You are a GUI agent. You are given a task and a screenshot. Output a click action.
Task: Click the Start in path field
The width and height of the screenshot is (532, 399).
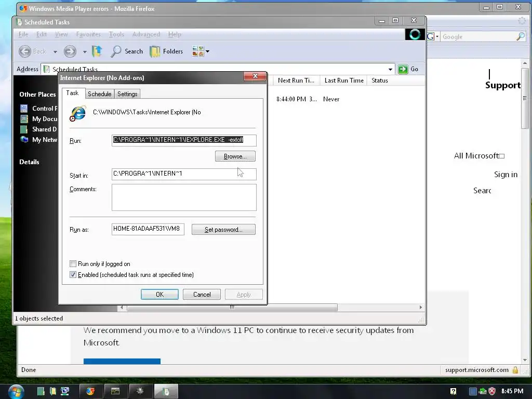point(184,174)
